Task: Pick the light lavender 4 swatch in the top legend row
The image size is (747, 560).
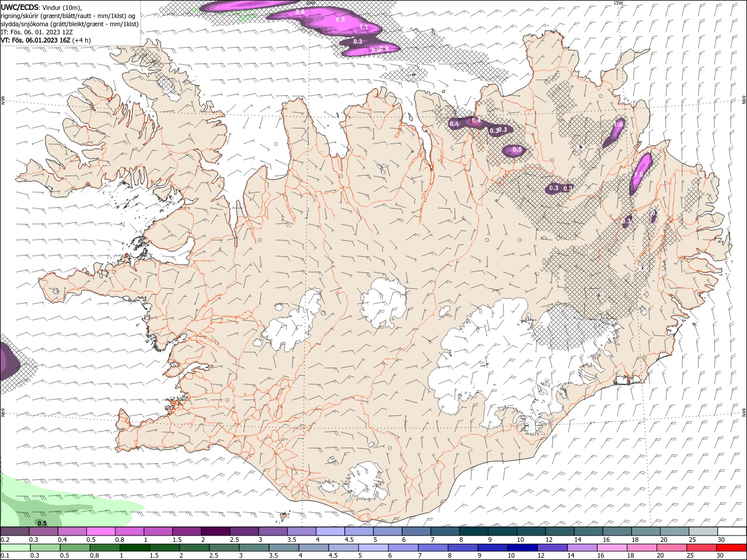Action: pyautogui.click(x=329, y=531)
